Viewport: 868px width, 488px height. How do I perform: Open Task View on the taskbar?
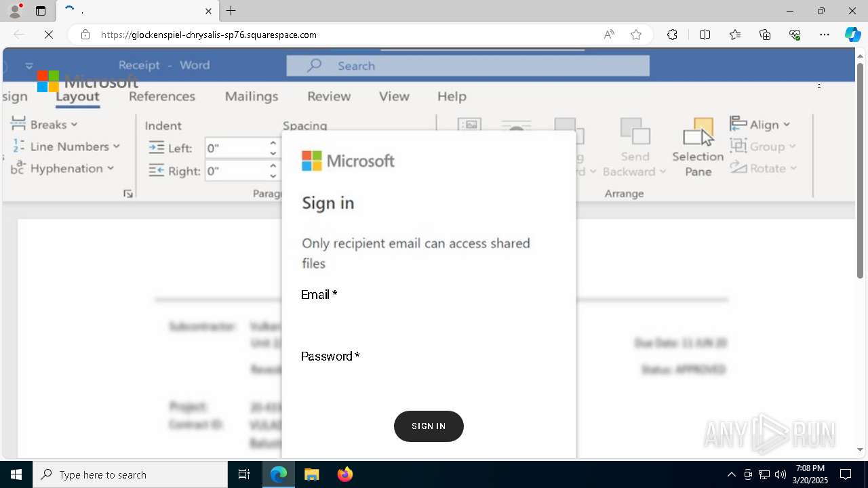[x=244, y=474]
